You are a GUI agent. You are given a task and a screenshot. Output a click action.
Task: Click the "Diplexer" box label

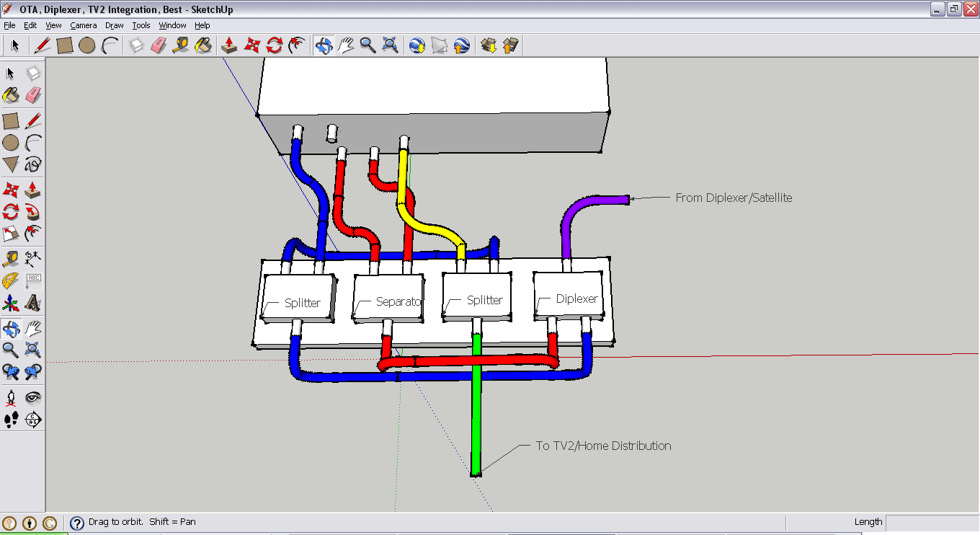[577, 299]
